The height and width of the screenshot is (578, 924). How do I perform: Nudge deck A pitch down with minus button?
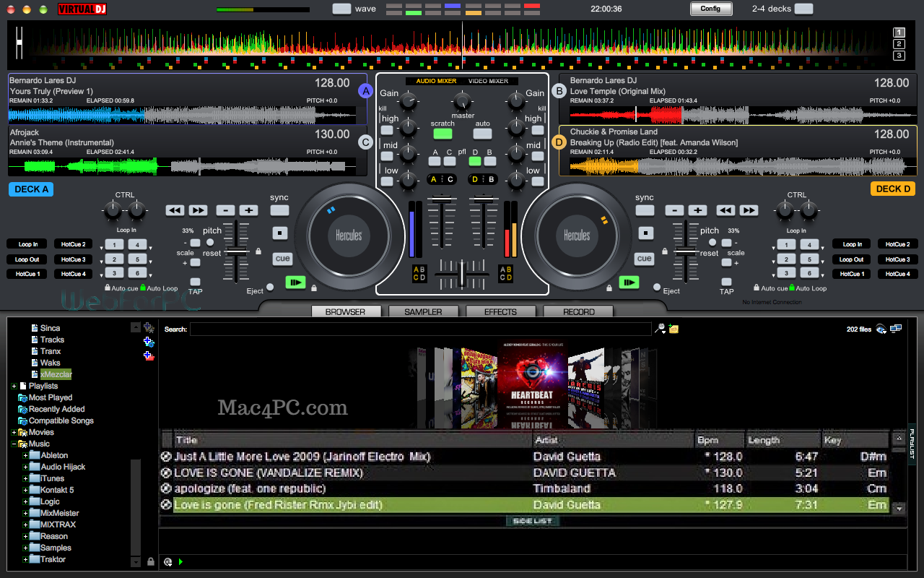point(225,210)
